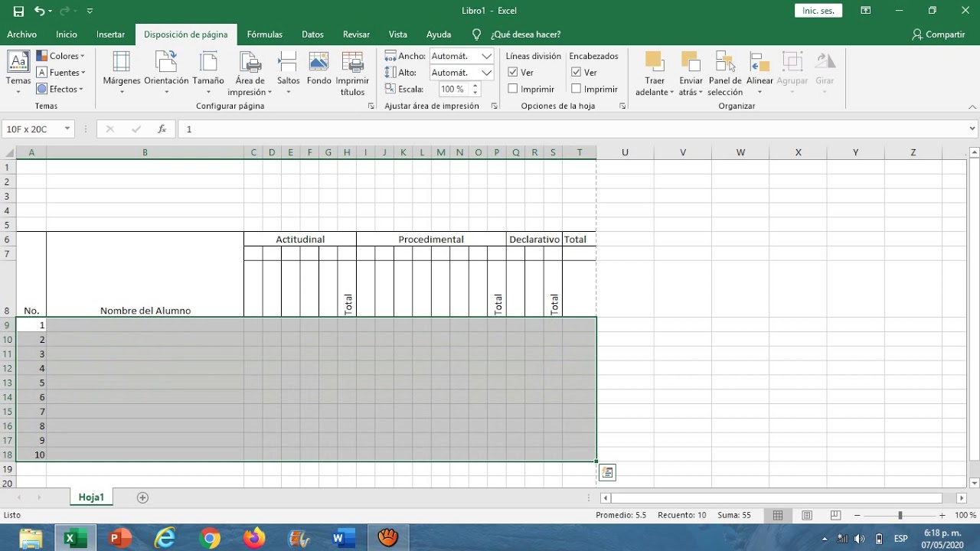The image size is (980, 551).
Task: Switch to the Revisar tab
Action: [x=356, y=34]
